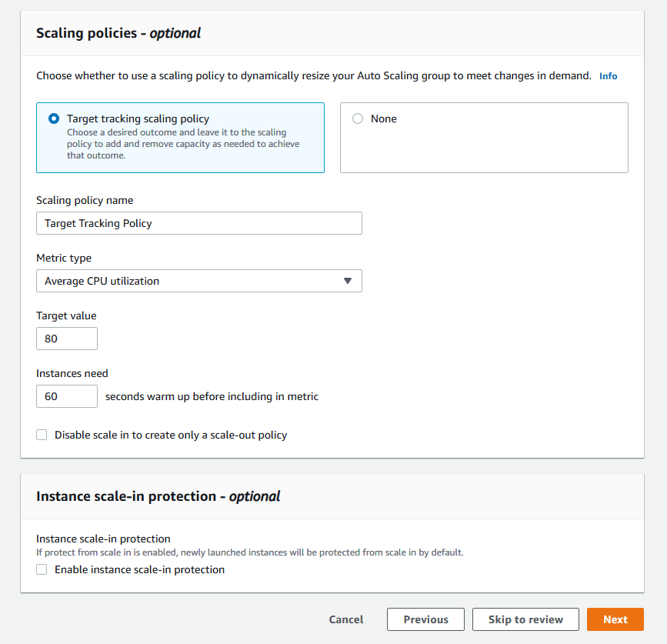Check Enable instance scale-in protection

coord(42,569)
